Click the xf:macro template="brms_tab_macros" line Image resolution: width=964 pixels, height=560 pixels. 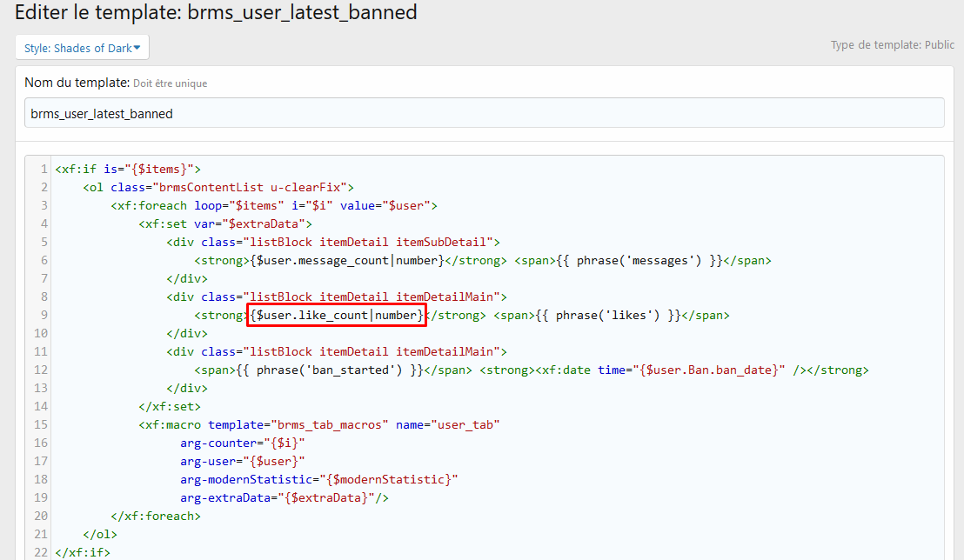click(318, 424)
